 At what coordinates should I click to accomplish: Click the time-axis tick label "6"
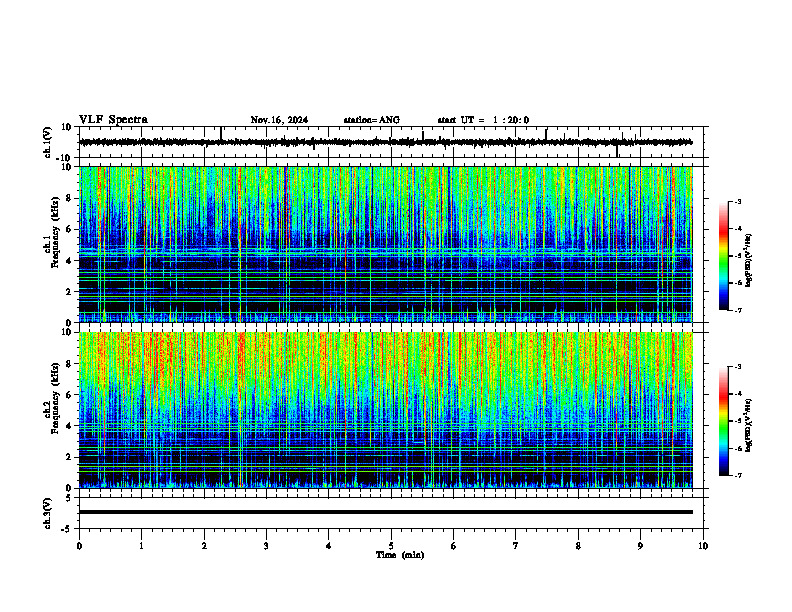point(453,546)
